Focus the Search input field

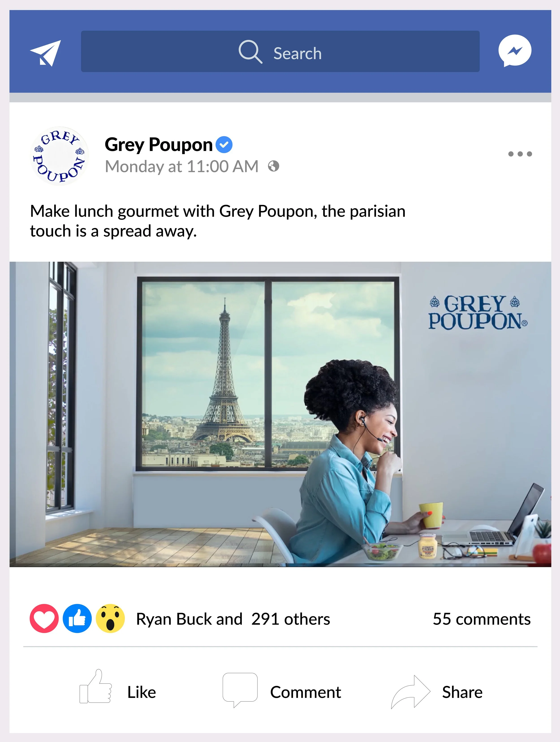[280, 51]
